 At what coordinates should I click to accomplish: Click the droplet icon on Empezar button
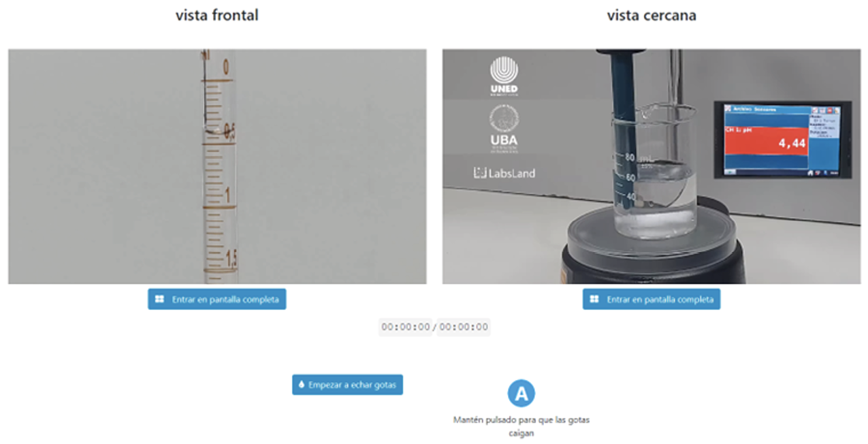pyautogui.click(x=301, y=385)
